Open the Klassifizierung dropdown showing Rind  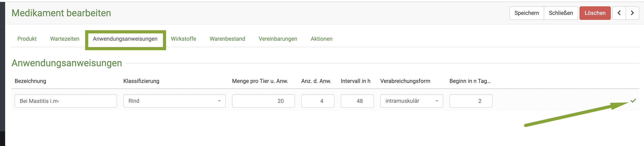coord(174,101)
